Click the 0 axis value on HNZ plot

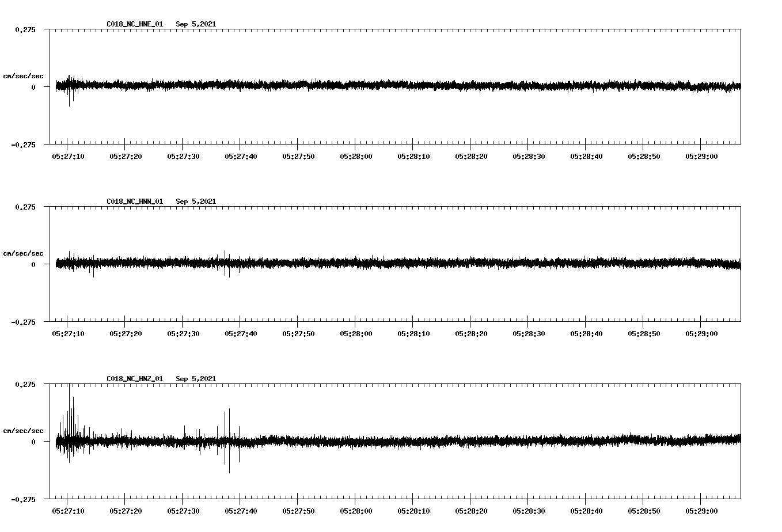pos(33,442)
